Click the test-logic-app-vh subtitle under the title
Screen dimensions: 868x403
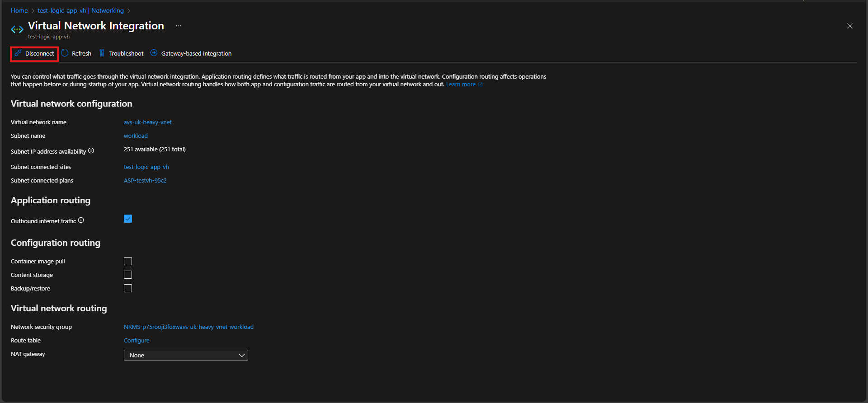coord(49,37)
